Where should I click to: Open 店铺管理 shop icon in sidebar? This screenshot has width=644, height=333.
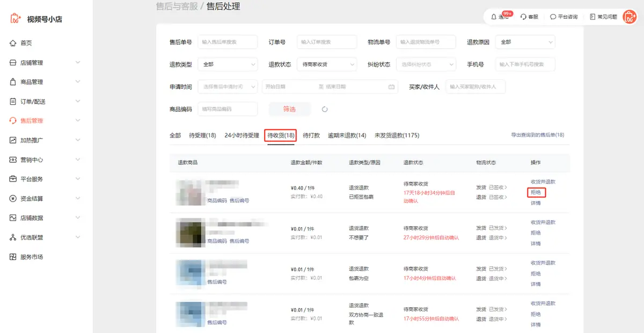coord(13,63)
